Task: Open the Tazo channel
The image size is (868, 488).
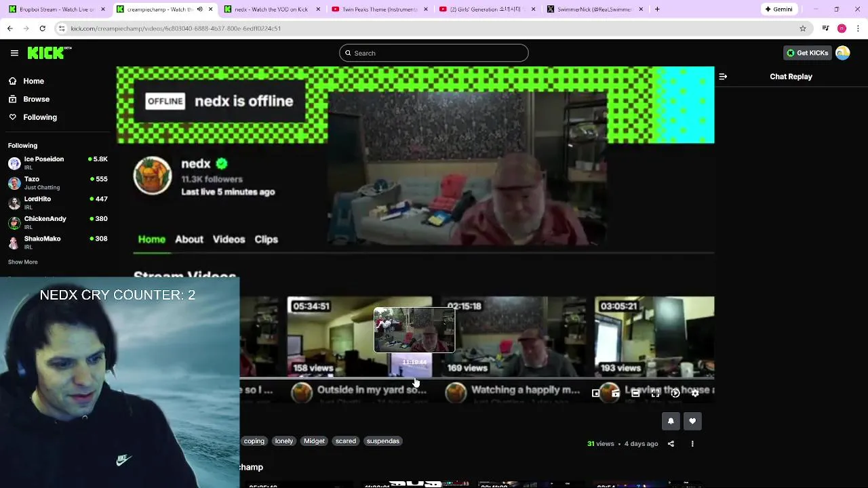Action: [x=58, y=183]
